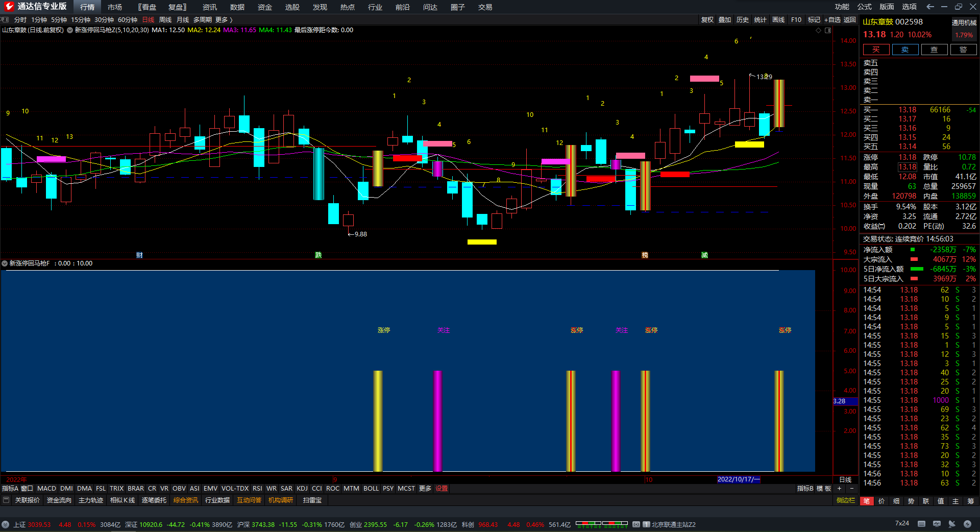Expand the 更多 period dropdown
Viewport: 980px width, 532px height.
pyautogui.click(x=224, y=19)
